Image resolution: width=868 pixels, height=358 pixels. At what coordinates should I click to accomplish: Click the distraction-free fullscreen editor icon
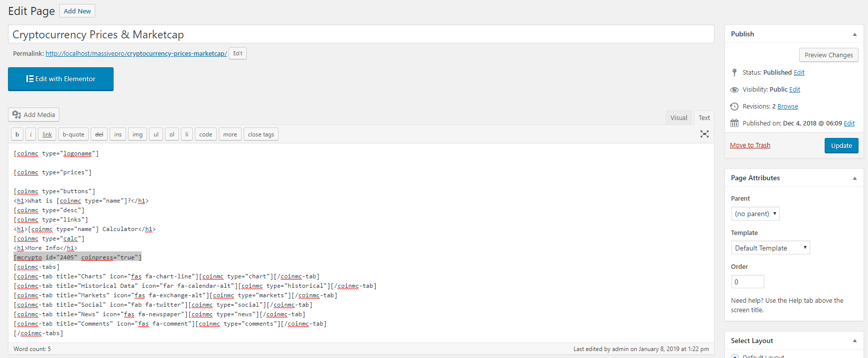(705, 134)
